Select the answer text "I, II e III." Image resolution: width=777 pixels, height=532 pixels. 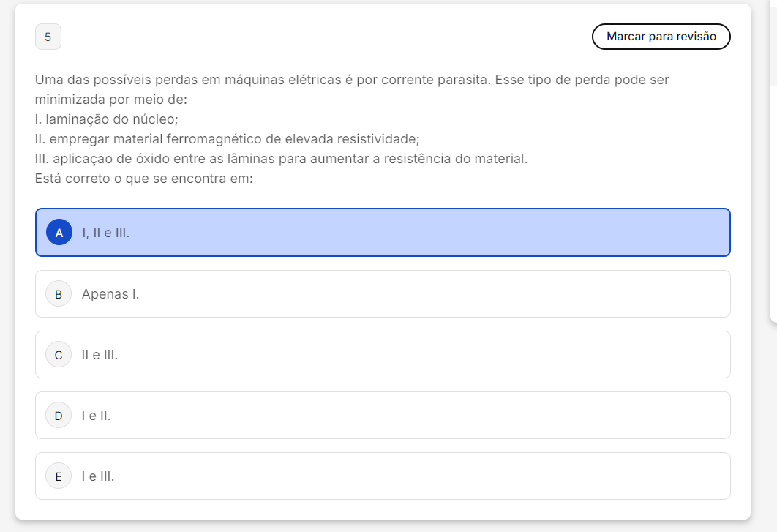(105, 233)
